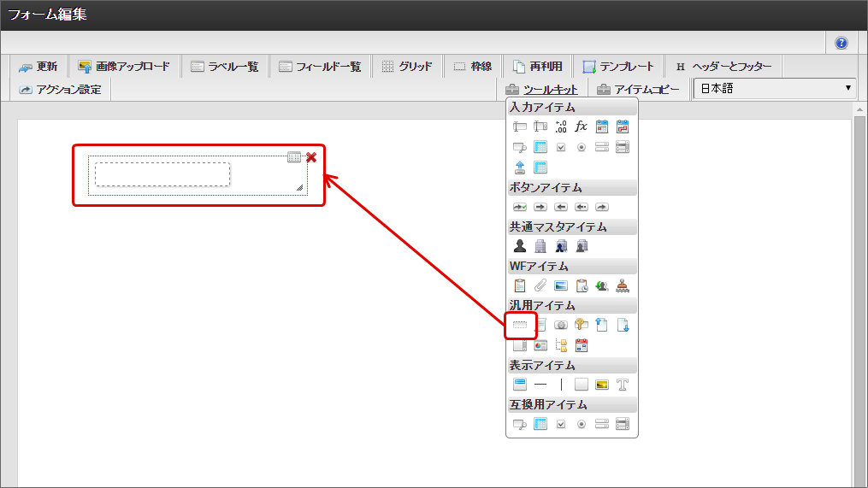Select the register button with green check

pyautogui.click(x=519, y=207)
